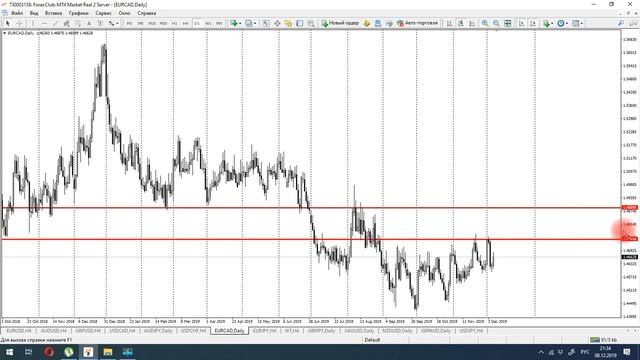The image size is (640, 360).
Task: Select the Fibonacci retracement tool
Action: pos(78,23)
